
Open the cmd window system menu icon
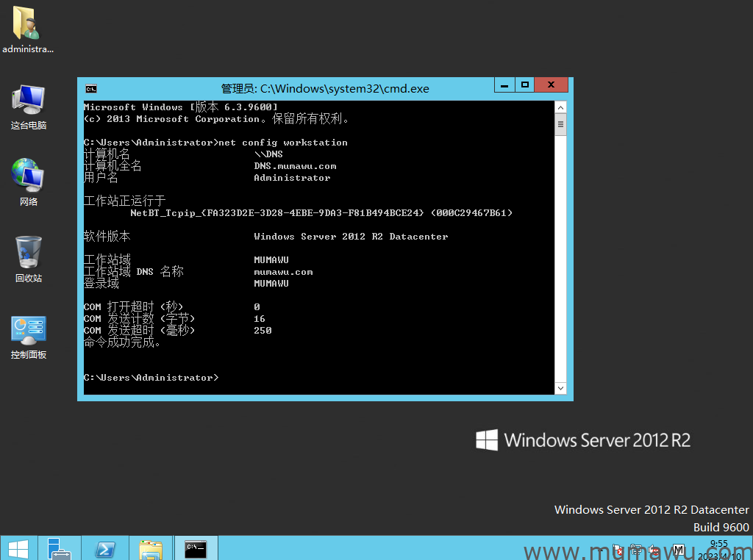91,88
